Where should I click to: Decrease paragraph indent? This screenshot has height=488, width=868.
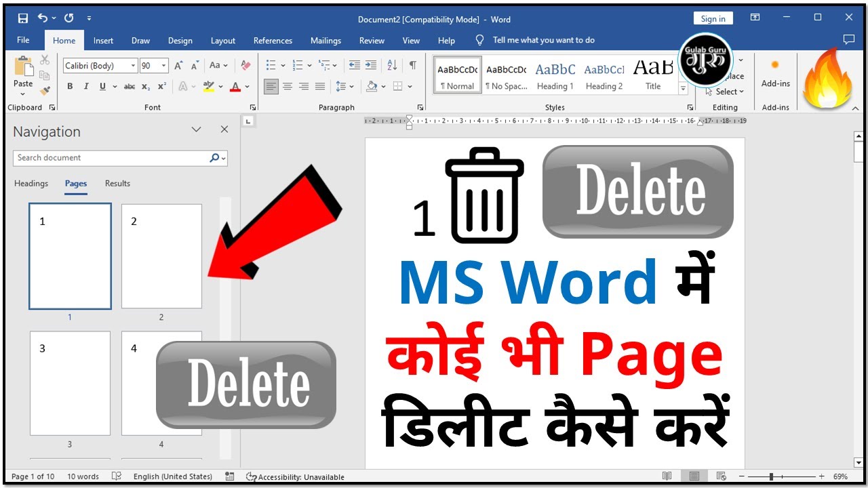click(x=354, y=66)
